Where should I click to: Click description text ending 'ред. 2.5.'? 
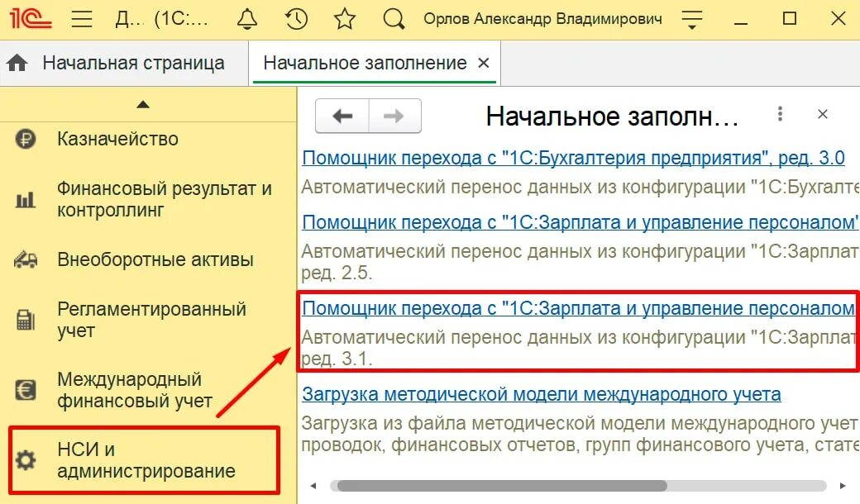click(580, 262)
